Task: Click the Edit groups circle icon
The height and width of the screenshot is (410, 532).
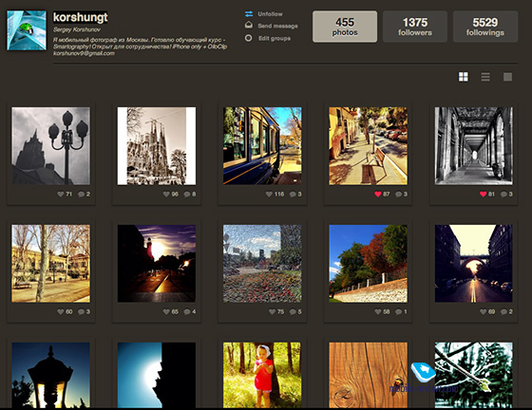Action: (248, 38)
